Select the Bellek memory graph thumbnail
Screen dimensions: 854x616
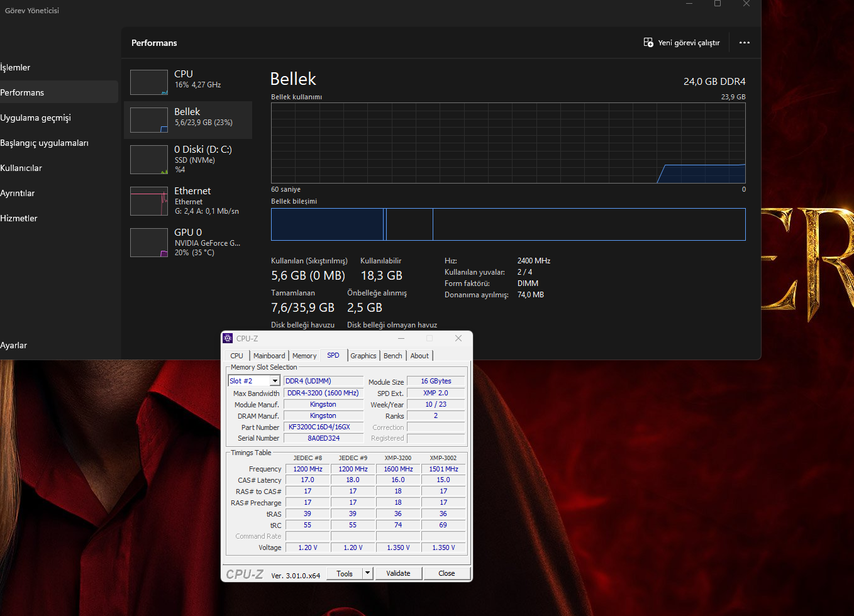(149, 120)
